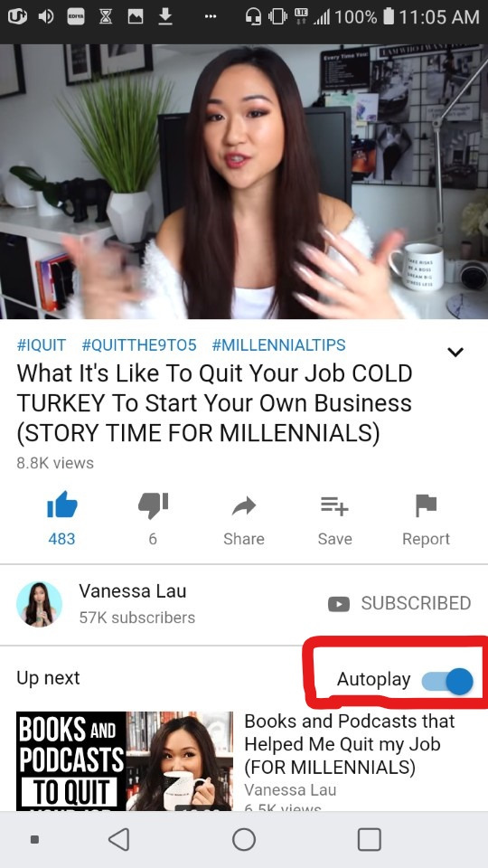
Task: Tap the Share arrow icon
Action: (x=244, y=505)
